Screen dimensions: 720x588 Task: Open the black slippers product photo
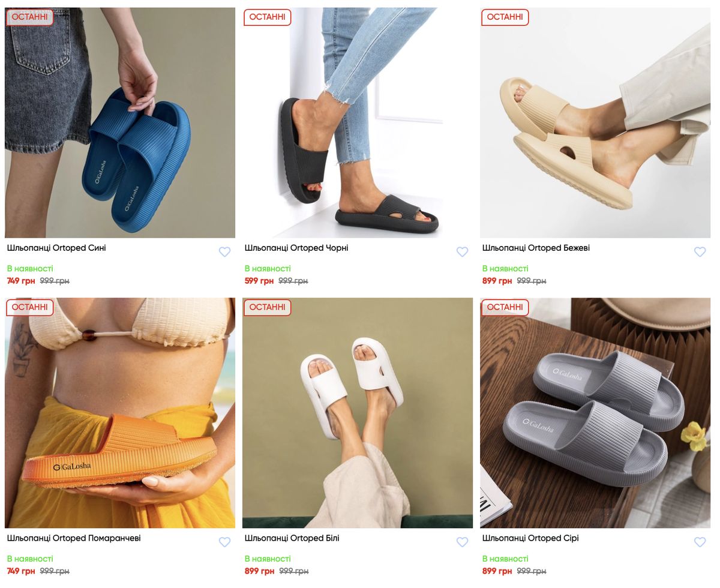pos(358,122)
